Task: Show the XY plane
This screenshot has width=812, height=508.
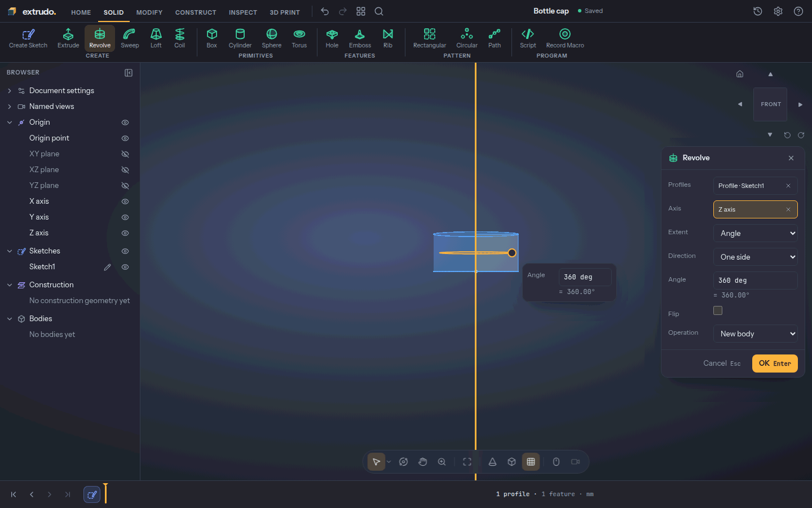Action: coord(125,154)
